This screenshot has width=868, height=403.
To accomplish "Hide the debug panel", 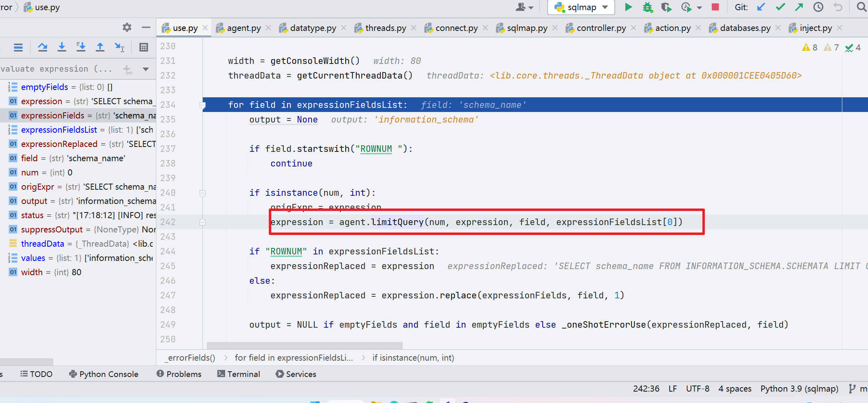I will click(146, 27).
